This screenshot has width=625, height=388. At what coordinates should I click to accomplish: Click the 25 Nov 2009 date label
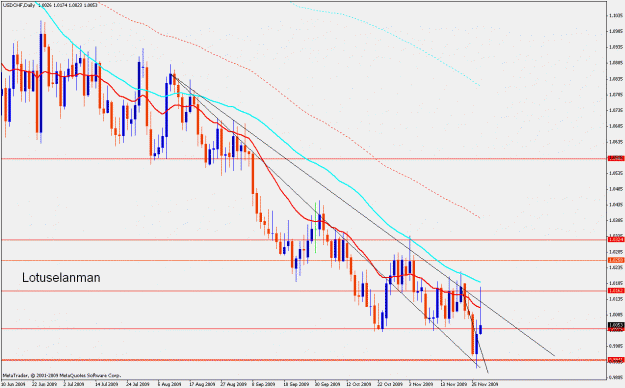(x=484, y=384)
